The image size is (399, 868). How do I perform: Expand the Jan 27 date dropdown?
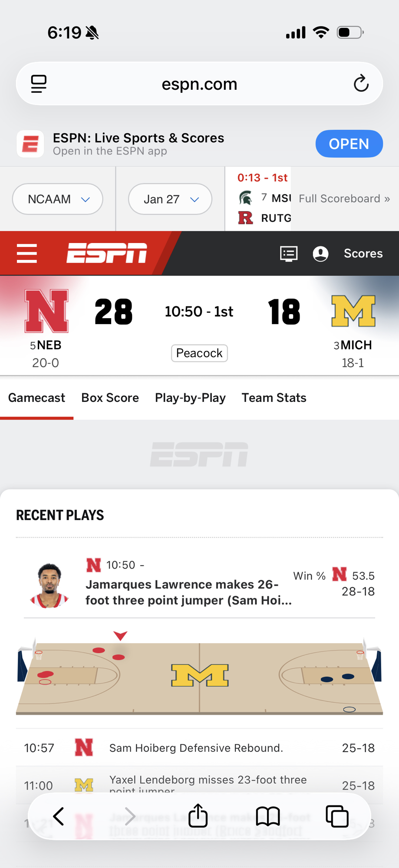click(x=170, y=199)
